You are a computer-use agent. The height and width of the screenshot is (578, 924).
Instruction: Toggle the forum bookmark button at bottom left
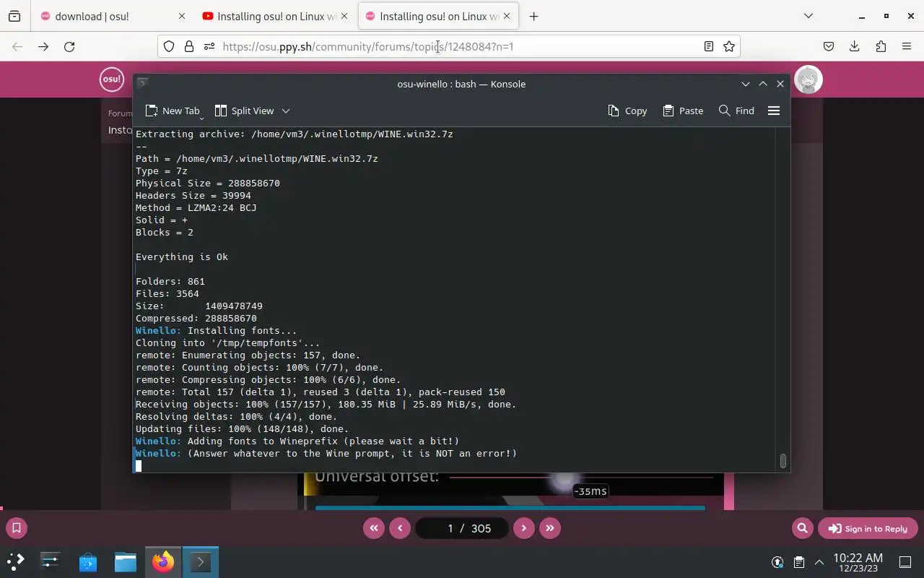click(x=17, y=528)
